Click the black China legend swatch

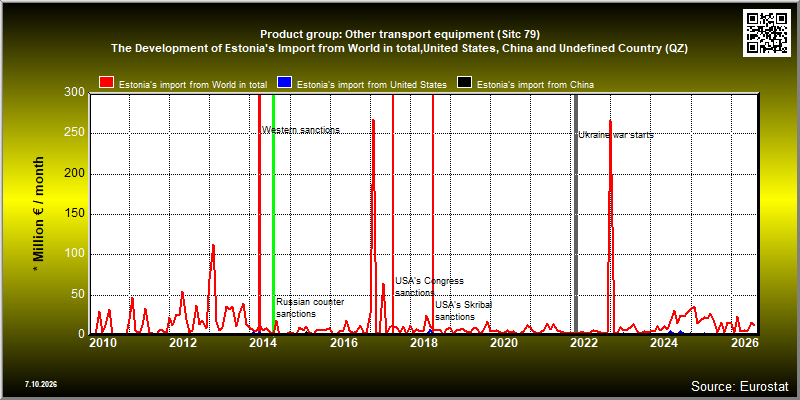pos(464,83)
